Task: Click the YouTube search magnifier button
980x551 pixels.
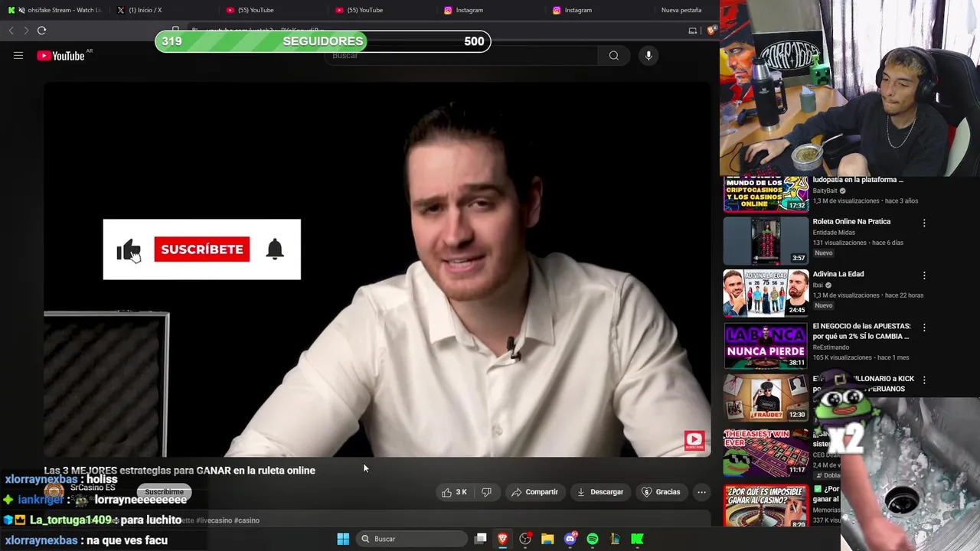Action: (613, 55)
